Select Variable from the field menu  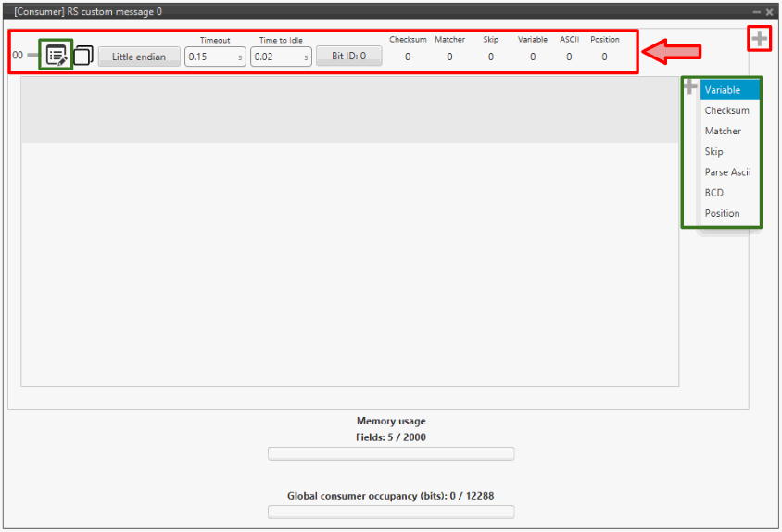click(x=729, y=90)
